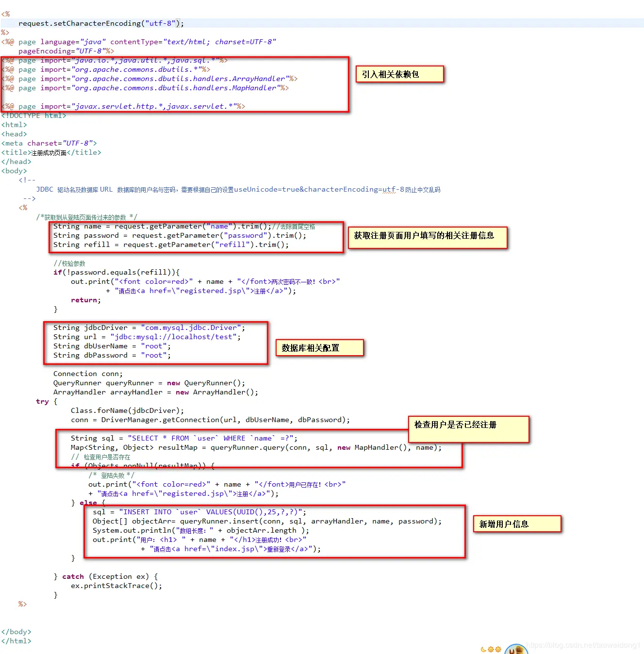The width and height of the screenshot is (644, 654).
Task: Click the String password = request.getParameter line
Action: [180, 235]
